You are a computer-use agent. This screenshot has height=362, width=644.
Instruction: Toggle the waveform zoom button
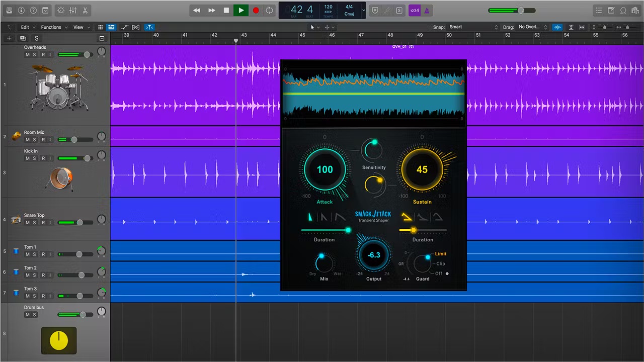(x=557, y=27)
